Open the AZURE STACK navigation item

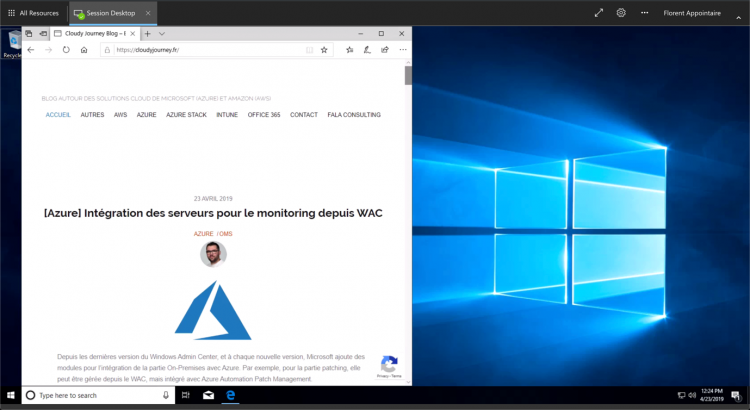pyautogui.click(x=187, y=115)
